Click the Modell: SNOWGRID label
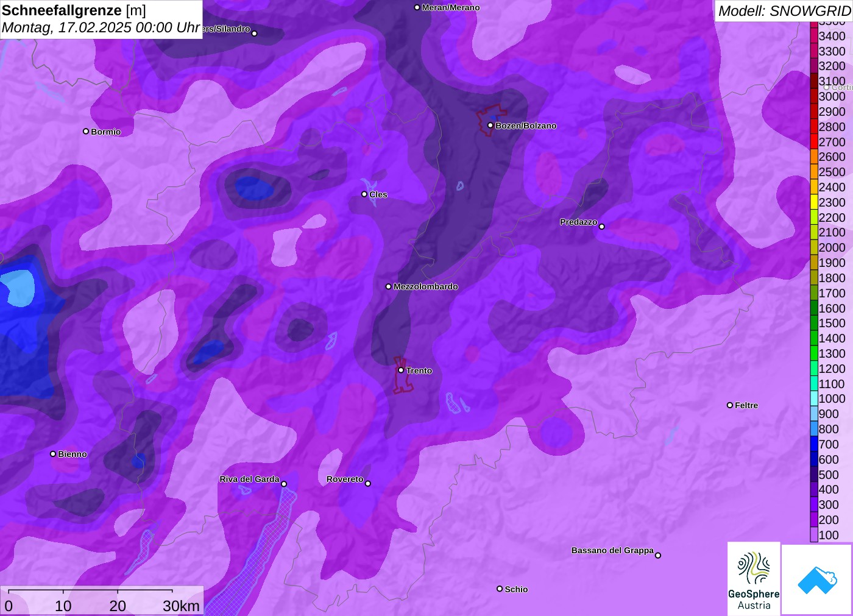 (784, 11)
